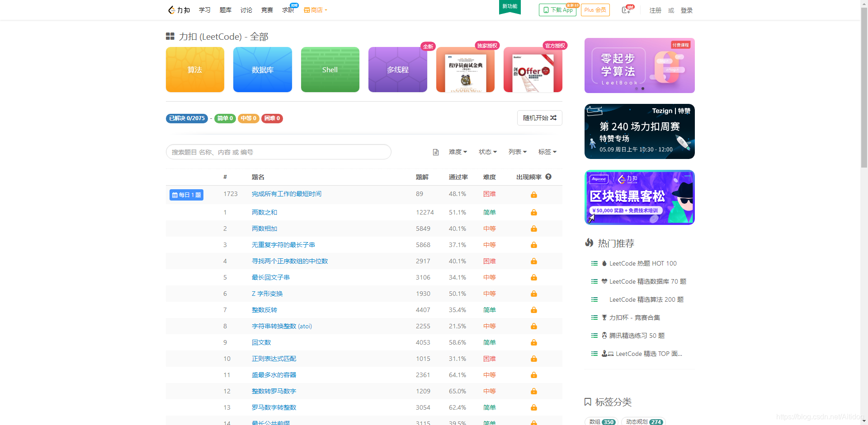Click the Plus 会员 button
Viewport: 868px width, 425px height.
click(x=595, y=10)
